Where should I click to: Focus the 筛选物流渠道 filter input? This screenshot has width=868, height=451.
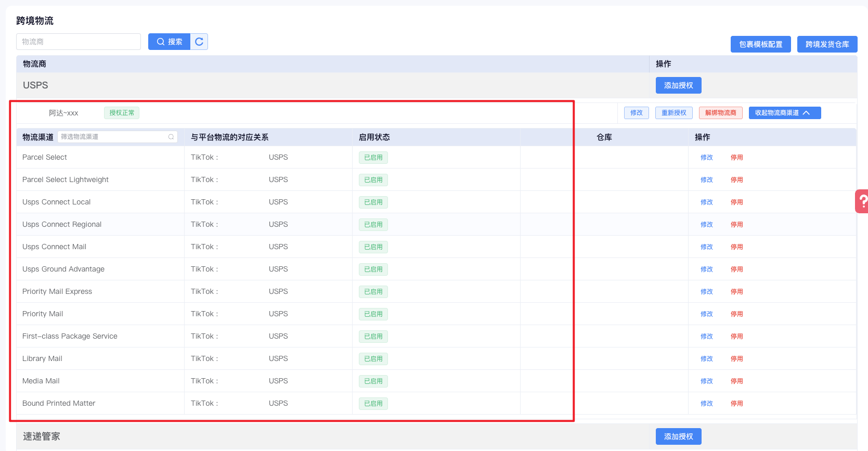(113, 137)
